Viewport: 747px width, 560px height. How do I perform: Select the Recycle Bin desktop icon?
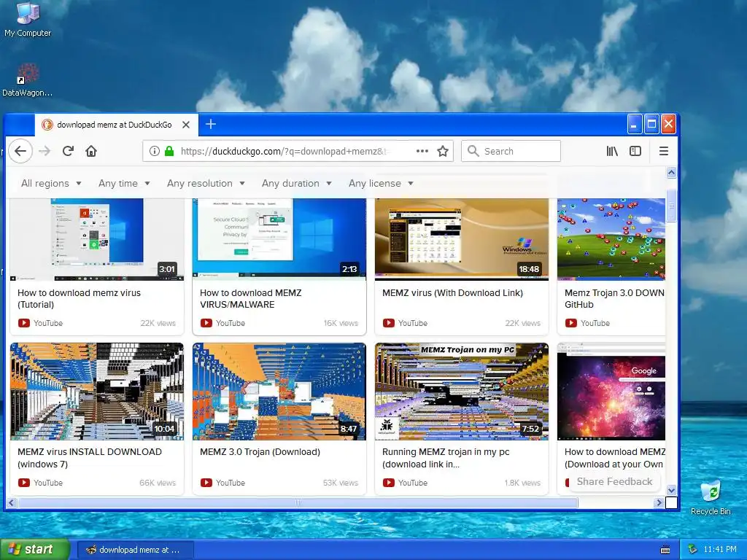711,498
